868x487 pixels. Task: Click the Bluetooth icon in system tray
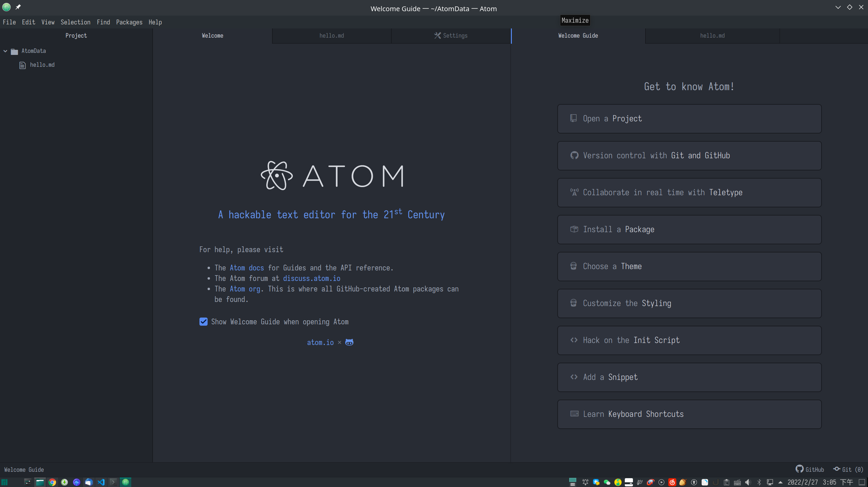coord(759,482)
